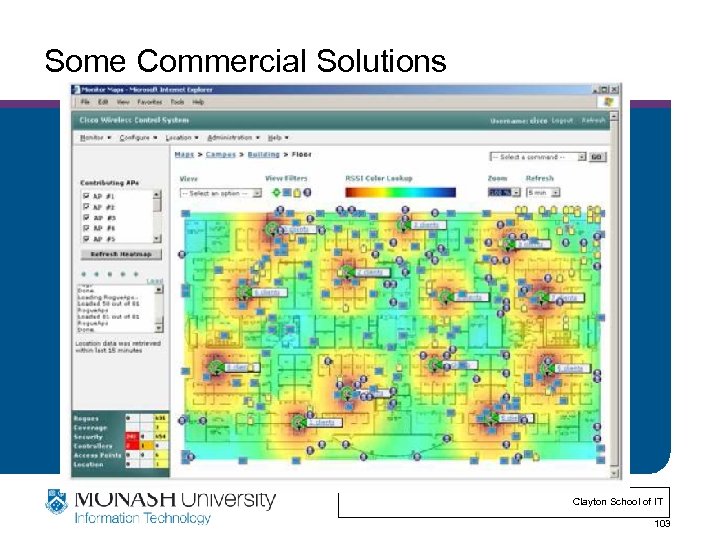Screen dimensions: 720x540
Task: Click the log box scroll down arrow
Action: pyautogui.click(x=159, y=327)
